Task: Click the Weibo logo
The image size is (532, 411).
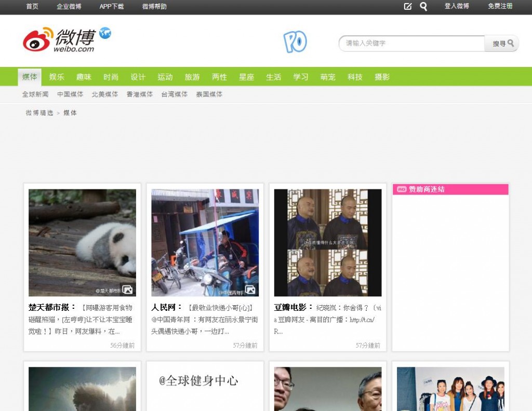Action: pyautogui.click(x=59, y=40)
